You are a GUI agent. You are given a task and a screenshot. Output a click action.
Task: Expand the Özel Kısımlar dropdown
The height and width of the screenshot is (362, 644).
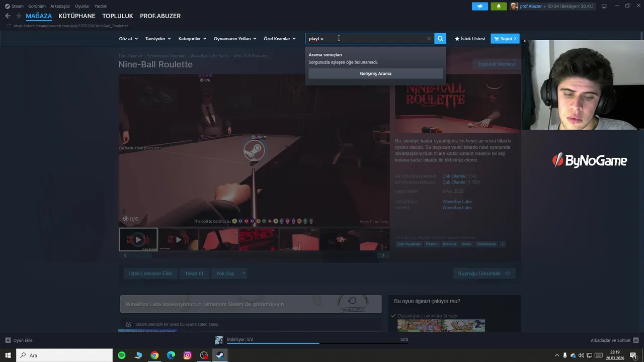[x=280, y=39]
